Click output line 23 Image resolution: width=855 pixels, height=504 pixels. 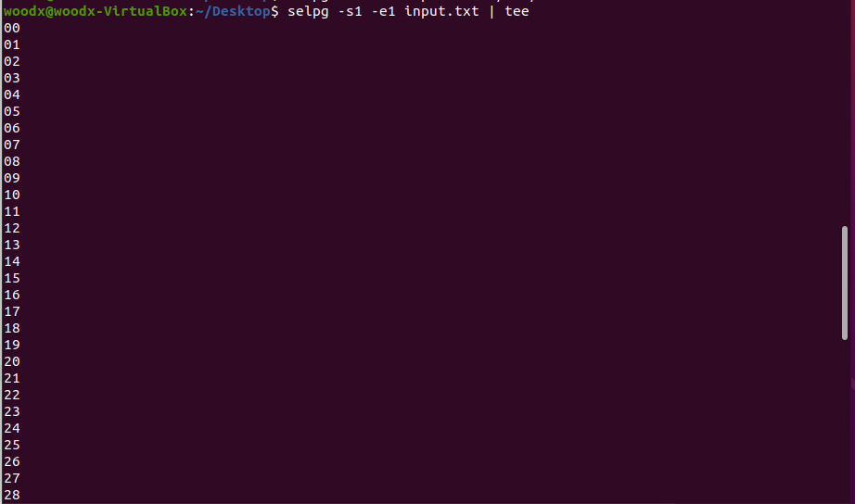[12, 411]
